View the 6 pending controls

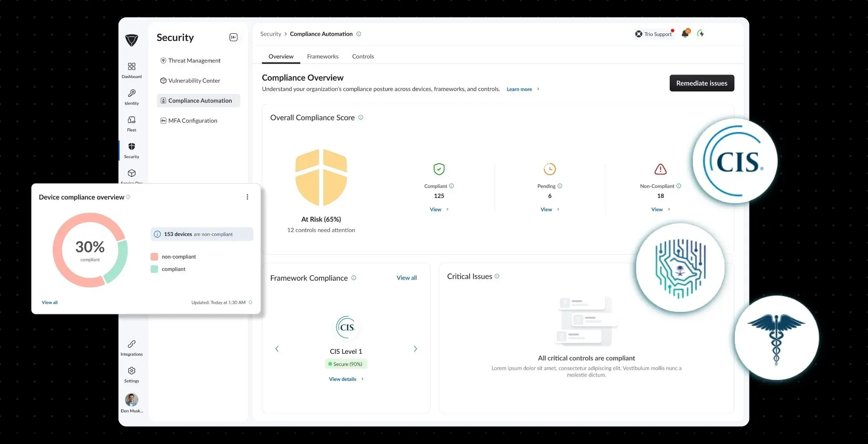tap(549, 209)
